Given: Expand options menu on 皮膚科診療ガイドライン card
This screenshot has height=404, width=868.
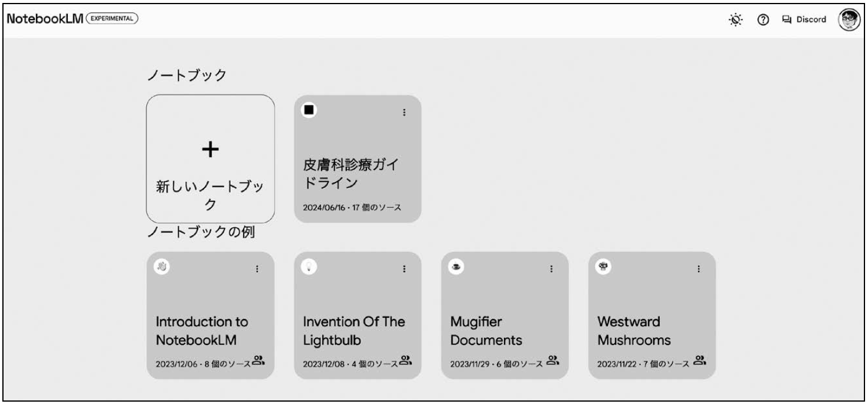Looking at the screenshot, I should coord(404,112).
